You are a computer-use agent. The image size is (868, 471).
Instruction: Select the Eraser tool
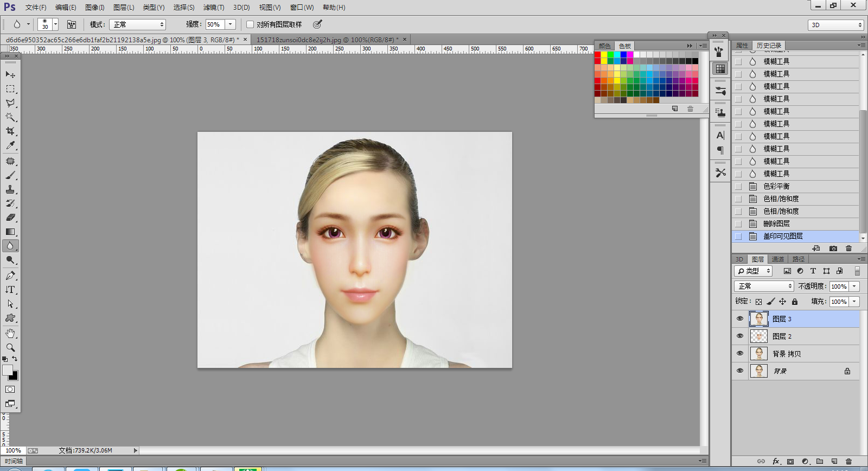tap(10, 218)
